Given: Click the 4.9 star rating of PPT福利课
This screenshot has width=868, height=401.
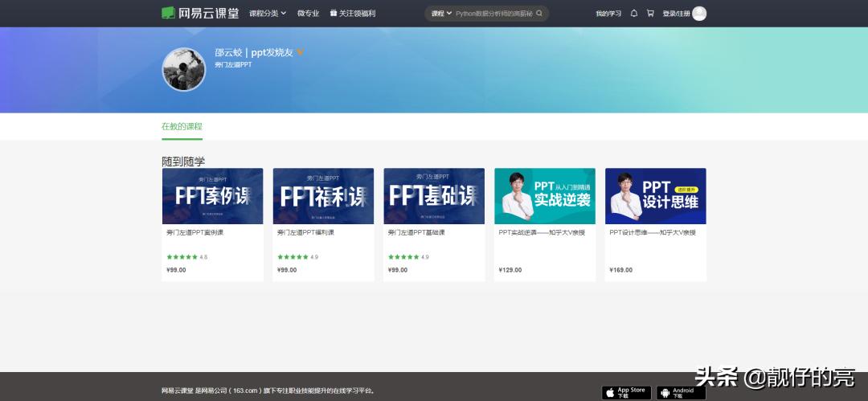Looking at the screenshot, I should (x=298, y=257).
